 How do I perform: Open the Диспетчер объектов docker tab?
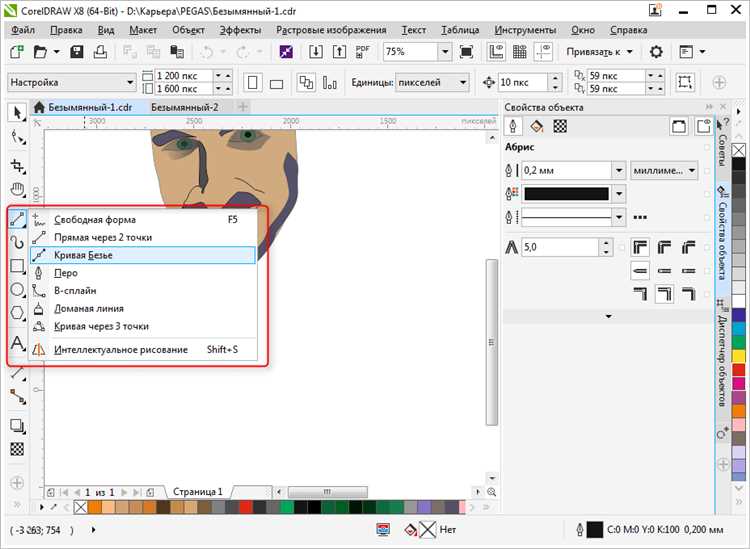(x=721, y=355)
